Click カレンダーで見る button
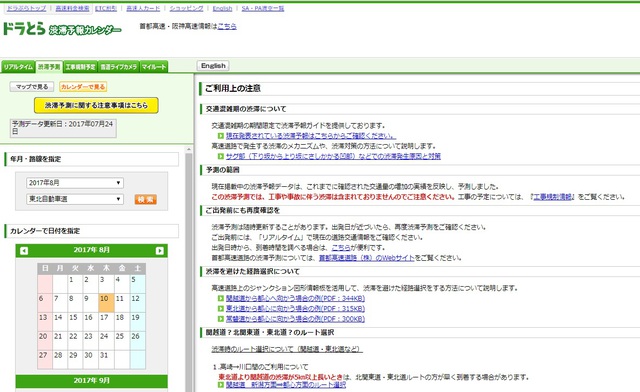The height and width of the screenshot is (392, 640). (83, 87)
